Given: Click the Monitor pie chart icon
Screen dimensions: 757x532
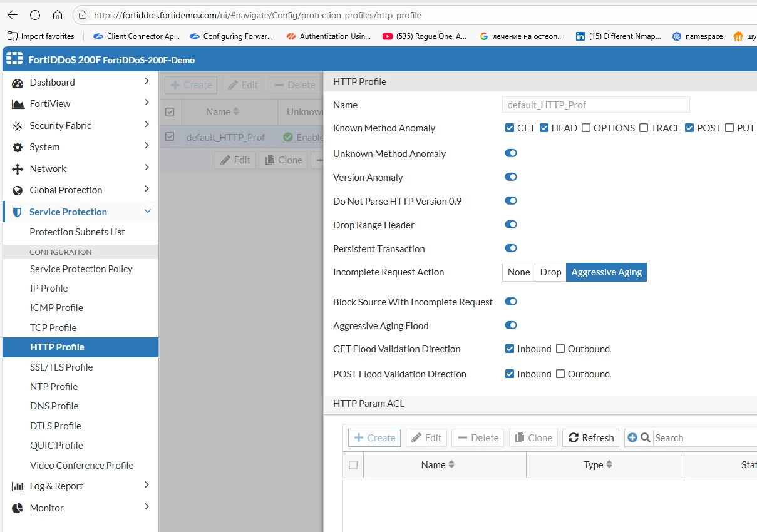Looking at the screenshot, I should click(x=18, y=508).
